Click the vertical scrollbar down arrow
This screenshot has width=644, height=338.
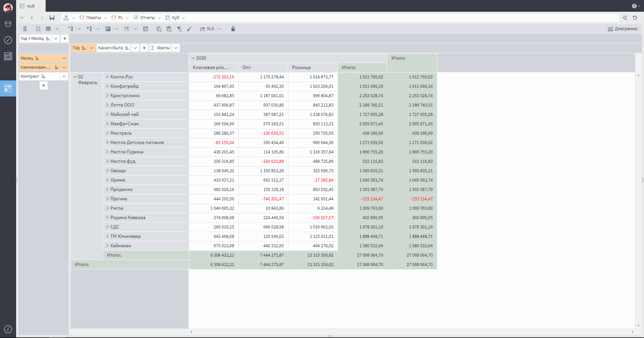[x=638, y=325]
